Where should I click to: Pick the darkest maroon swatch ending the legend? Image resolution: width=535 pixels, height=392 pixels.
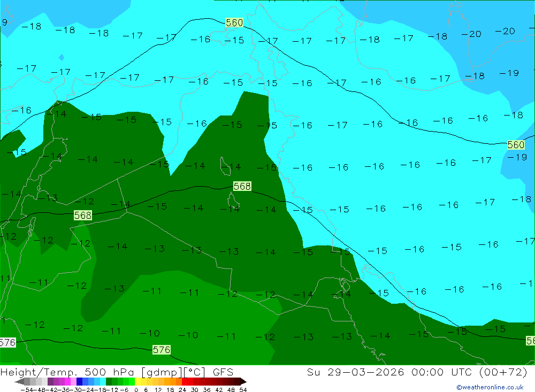pyautogui.click(x=238, y=381)
